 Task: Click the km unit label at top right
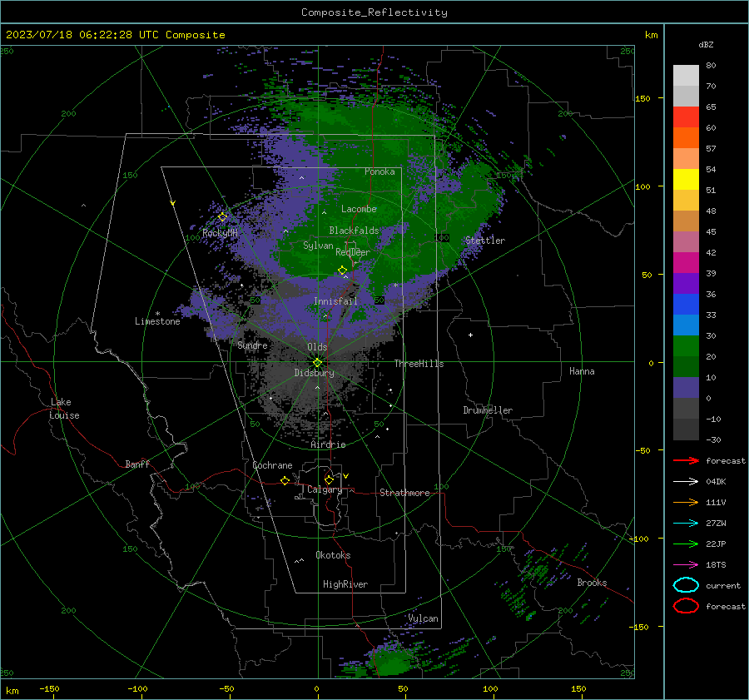[651, 35]
